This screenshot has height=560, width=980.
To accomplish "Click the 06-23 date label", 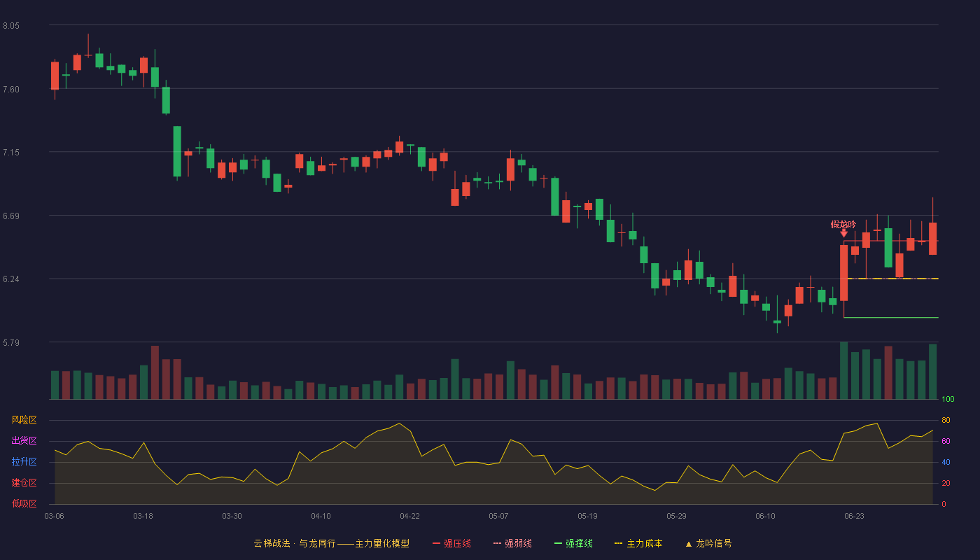I will [x=854, y=516].
